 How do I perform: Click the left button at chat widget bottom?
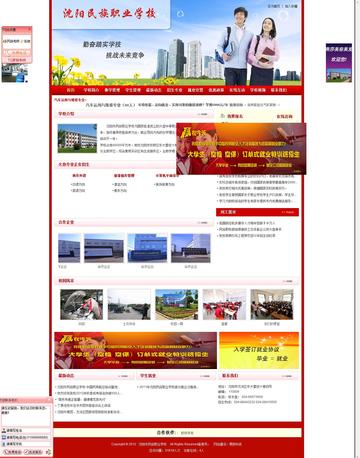(x=13, y=452)
